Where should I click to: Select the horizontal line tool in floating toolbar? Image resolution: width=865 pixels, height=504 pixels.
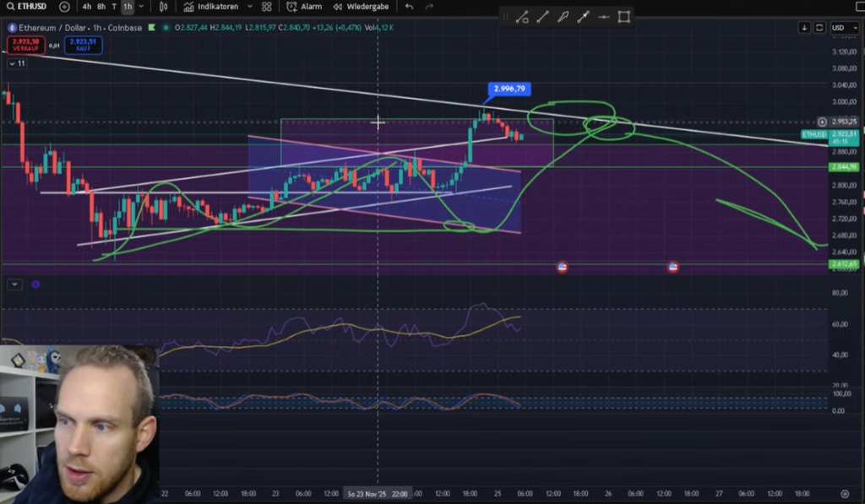click(603, 17)
